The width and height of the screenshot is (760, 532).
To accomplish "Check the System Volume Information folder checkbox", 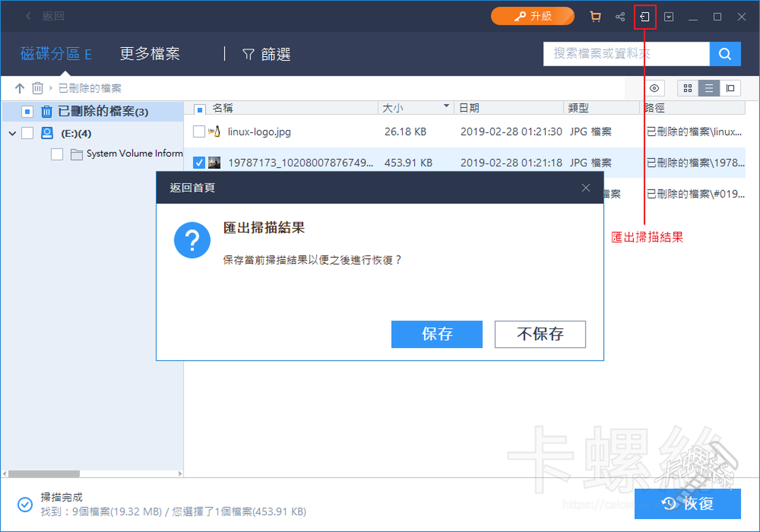I will point(57,154).
